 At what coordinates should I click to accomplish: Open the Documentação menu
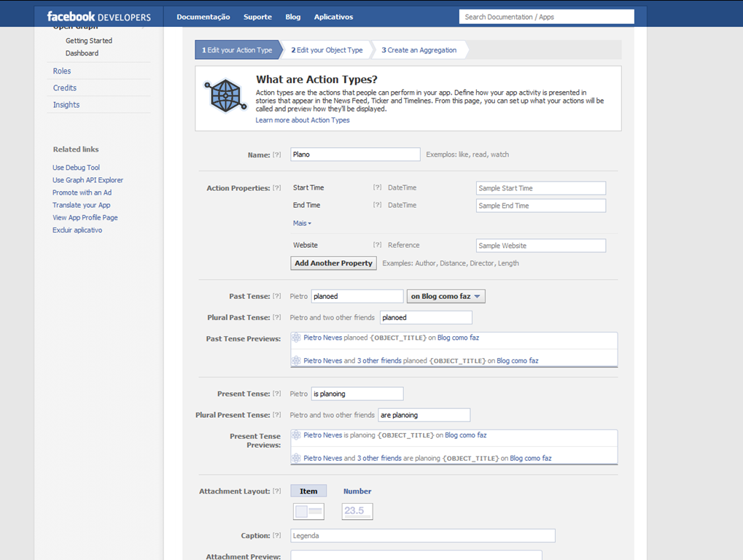tap(203, 17)
